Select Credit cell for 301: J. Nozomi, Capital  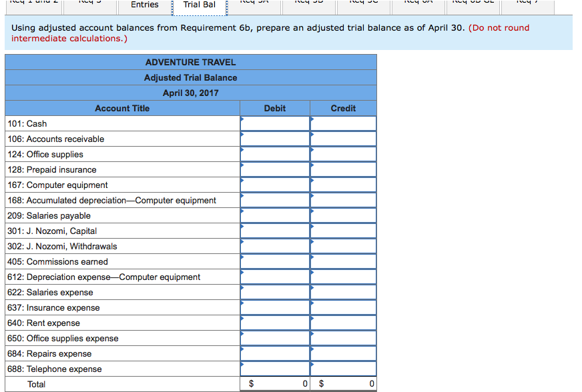tap(343, 231)
